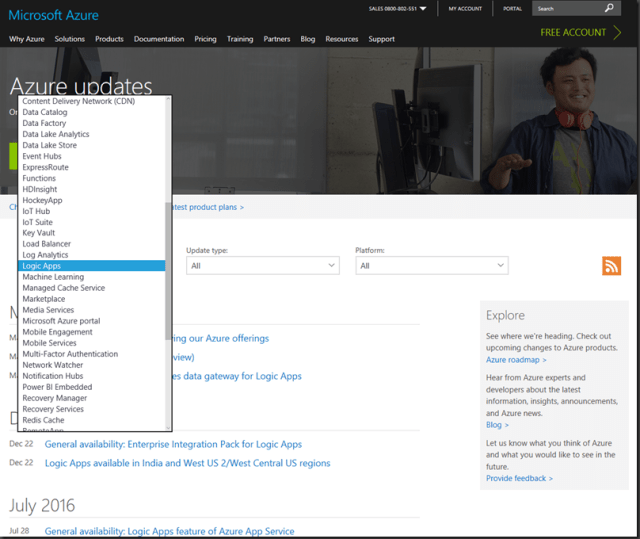Choose Microsoft Azure portal option
This screenshot has height=539, width=640.
point(92,321)
